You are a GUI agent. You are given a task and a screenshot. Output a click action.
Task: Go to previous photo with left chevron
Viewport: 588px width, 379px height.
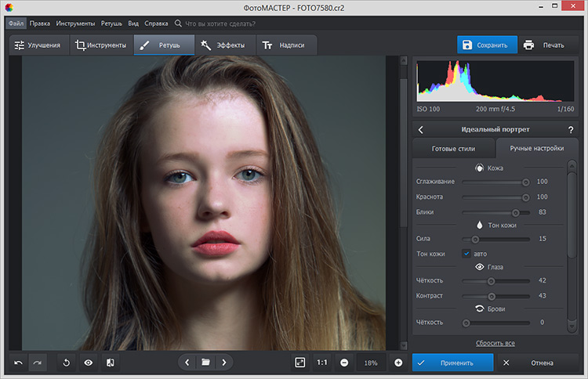coord(187,363)
